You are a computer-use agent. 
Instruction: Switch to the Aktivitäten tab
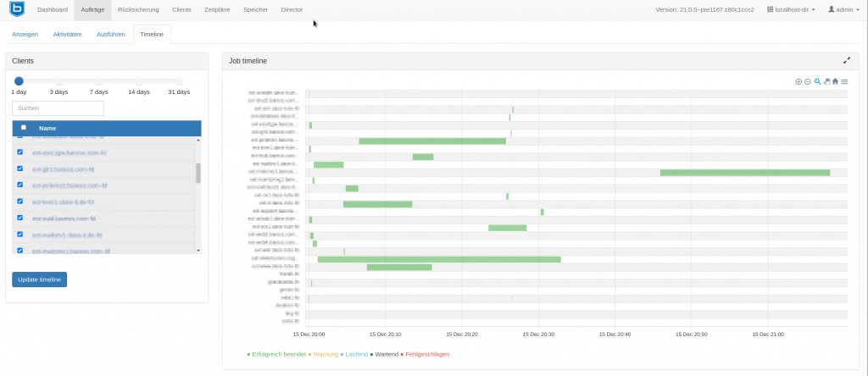[x=68, y=34]
